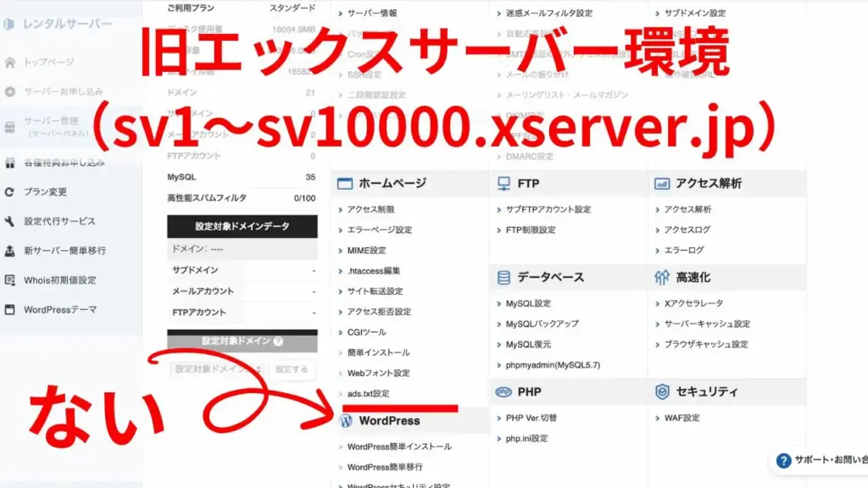Open the アクセスログ link
This screenshot has height=488, width=868.
coord(687,230)
